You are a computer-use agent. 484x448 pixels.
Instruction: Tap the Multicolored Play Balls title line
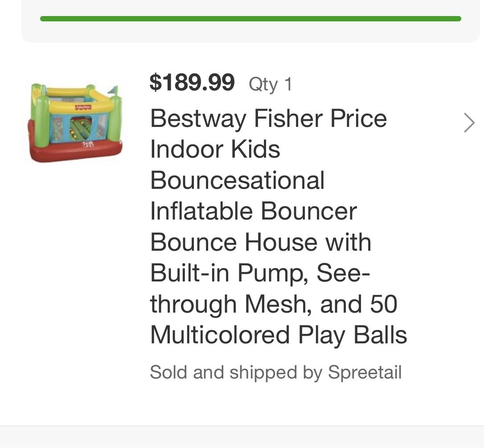click(x=279, y=335)
